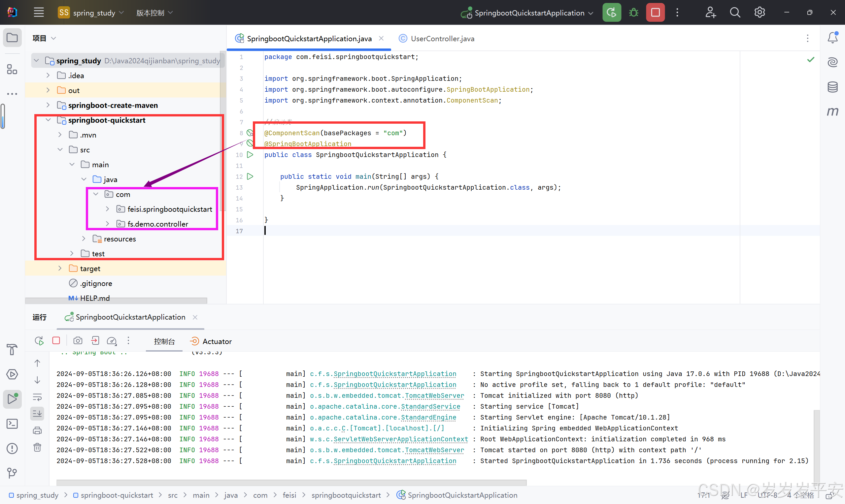
Task: Collapse the springboot-quickstart module
Action: [x=48, y=120]
